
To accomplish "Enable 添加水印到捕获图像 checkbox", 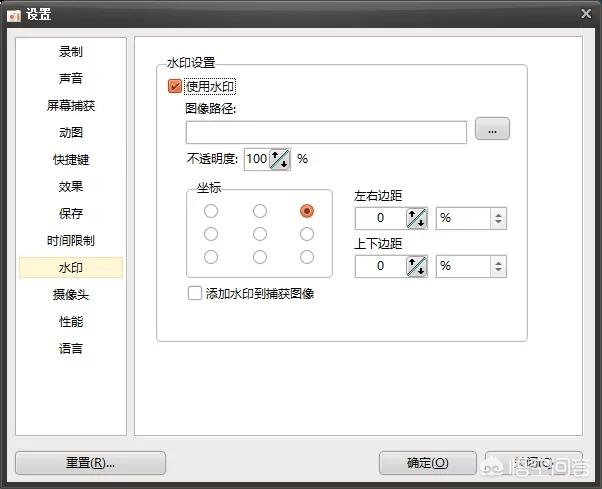I will (195, 294).
